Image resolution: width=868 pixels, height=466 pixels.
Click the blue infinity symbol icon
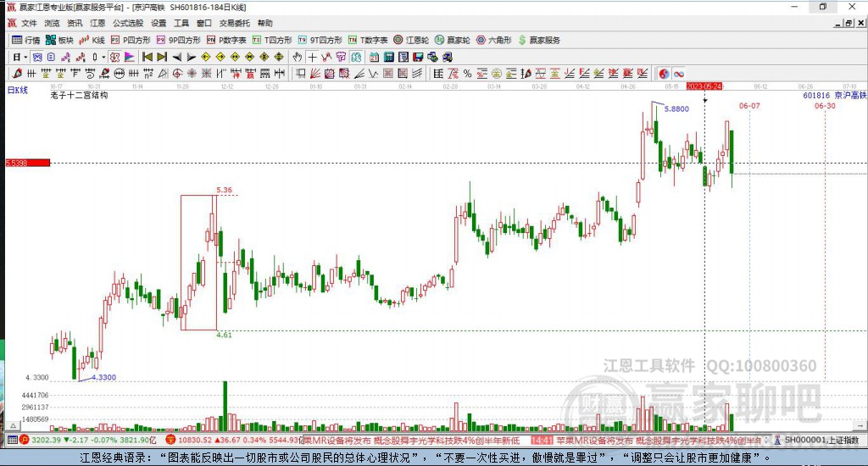[x=679, y=74]
